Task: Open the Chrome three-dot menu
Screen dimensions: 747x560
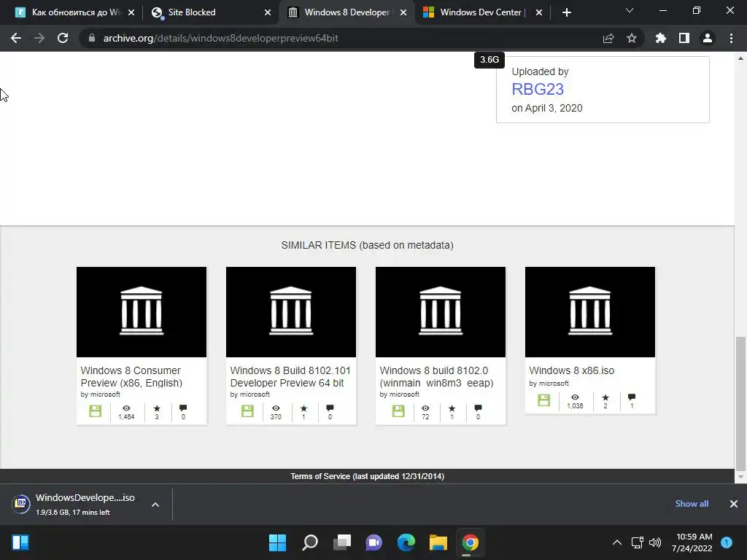Action: [731, 38]
